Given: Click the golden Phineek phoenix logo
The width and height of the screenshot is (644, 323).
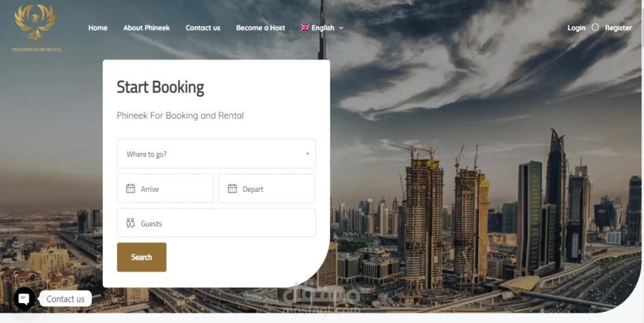Looking at the screenshot, I should (36, 22).
